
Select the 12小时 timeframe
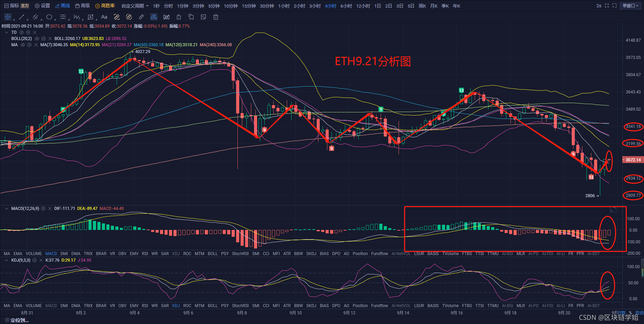(x=363, y=6)
